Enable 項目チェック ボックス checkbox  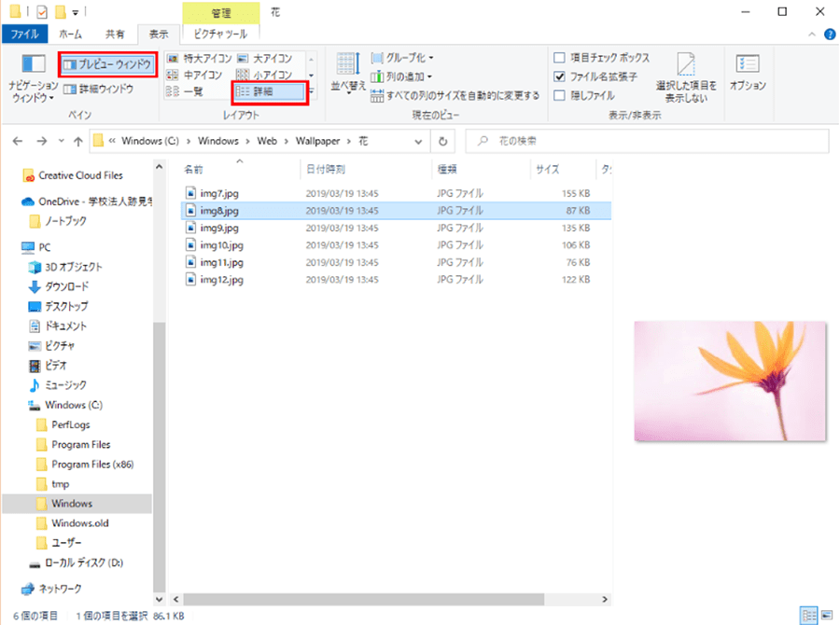pyautogui.click(x=559, y=57)
